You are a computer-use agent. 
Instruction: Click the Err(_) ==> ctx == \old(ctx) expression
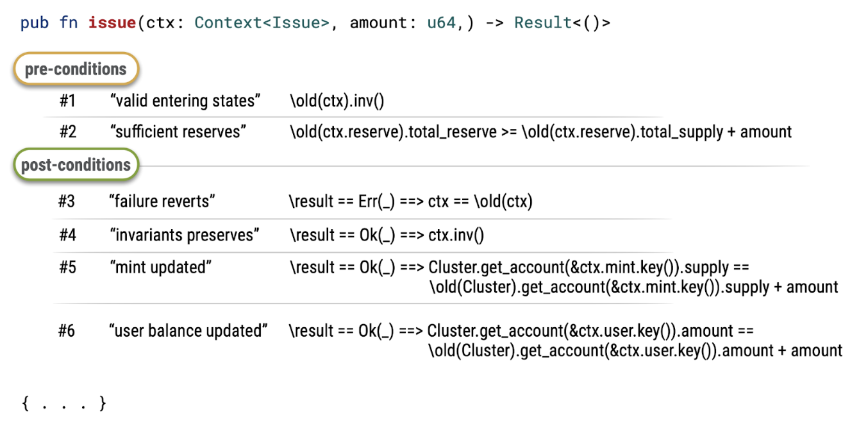pyautogui.click(x=411, y=201)
